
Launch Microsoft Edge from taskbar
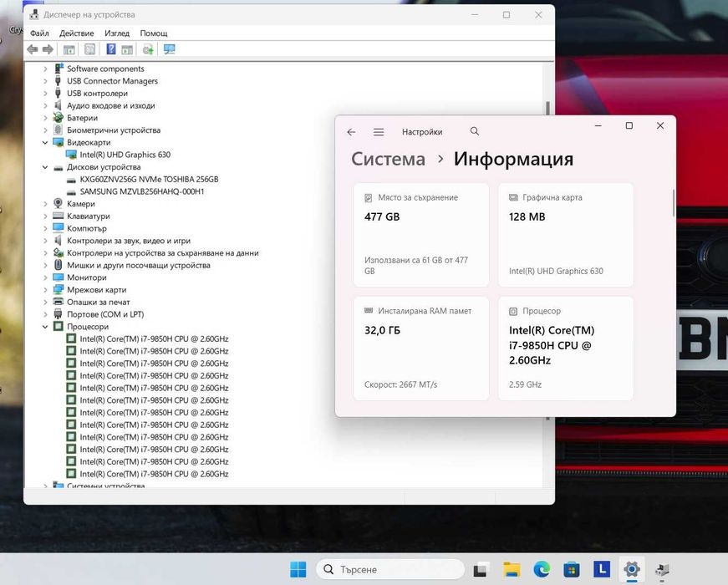coord(542,569)
